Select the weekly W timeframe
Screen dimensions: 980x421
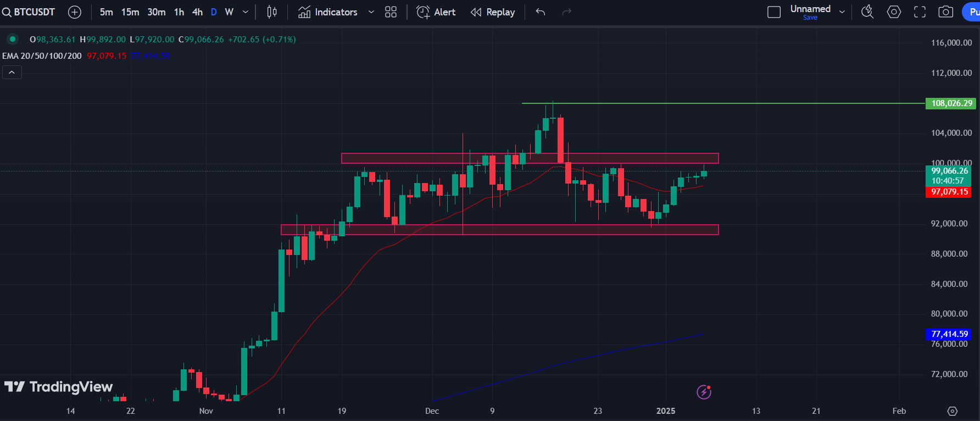pos(229,12)
